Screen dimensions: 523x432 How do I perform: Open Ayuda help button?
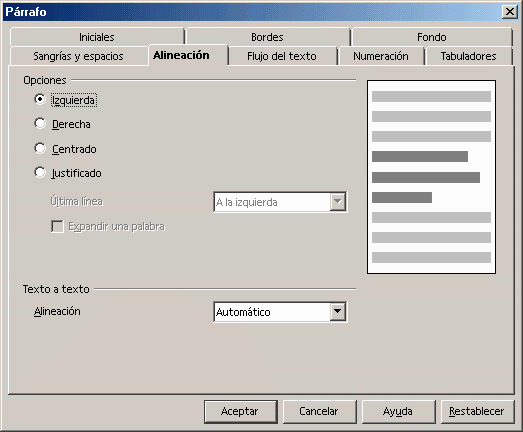point(399,412)
